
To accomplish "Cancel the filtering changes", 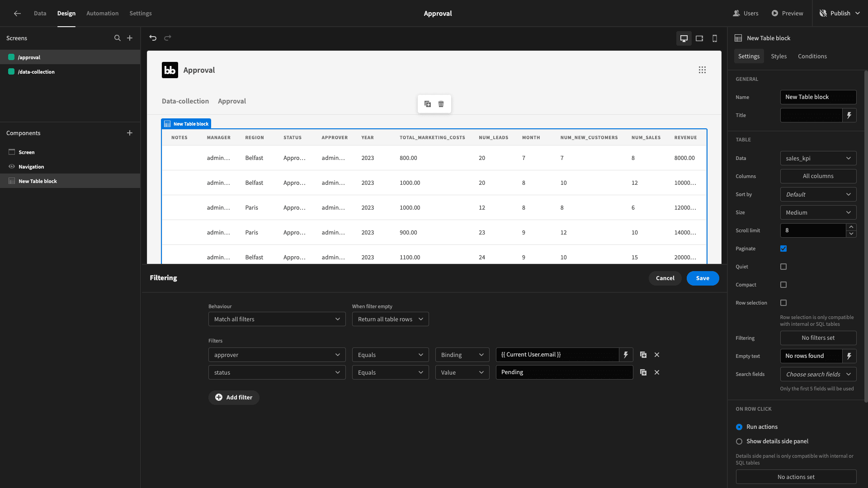I will click(665, 278).
